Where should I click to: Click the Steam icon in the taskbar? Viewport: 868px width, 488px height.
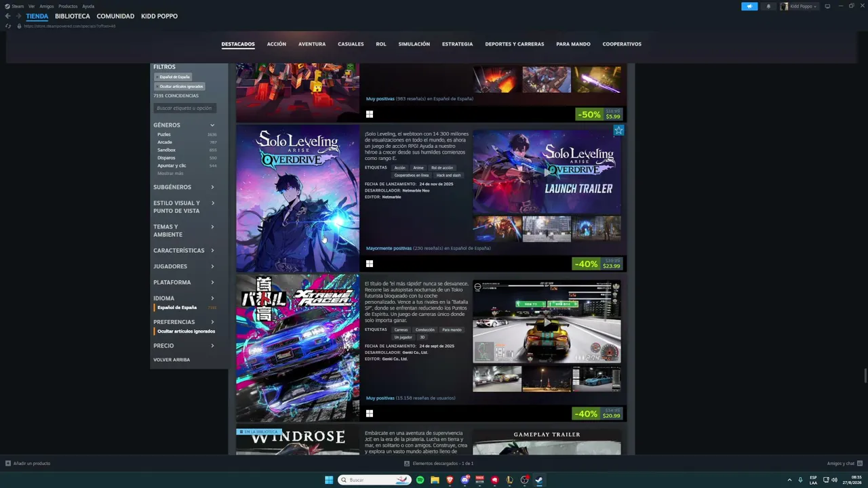539,480
